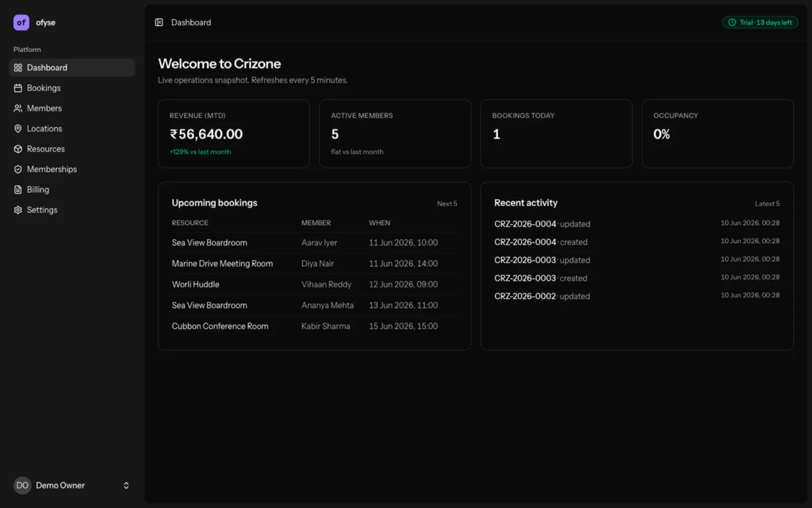Click the ofyse workspace name
Image resolution: width=812 pixels, height=508 pixels.
[46, 22]
